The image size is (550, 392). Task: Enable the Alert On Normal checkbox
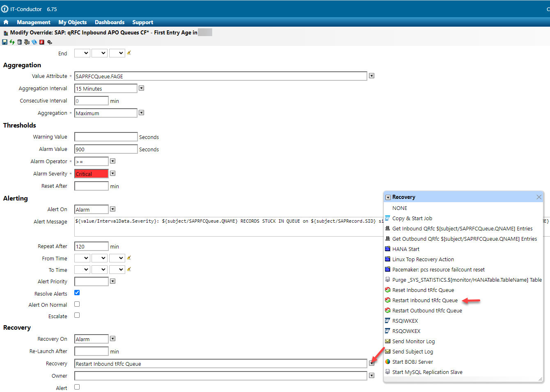77,304
